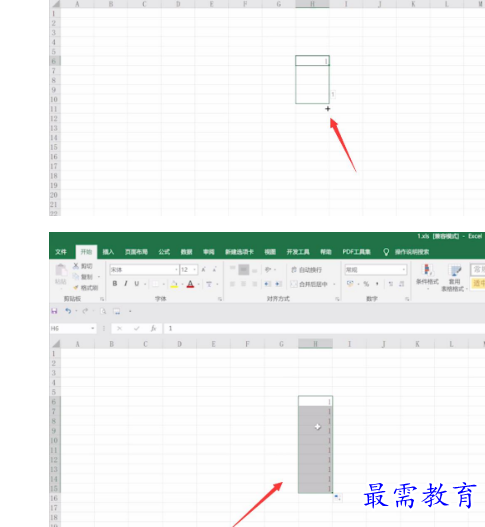Increase indent in the alignment group
The image size is (485, 527).
point(278,284)
